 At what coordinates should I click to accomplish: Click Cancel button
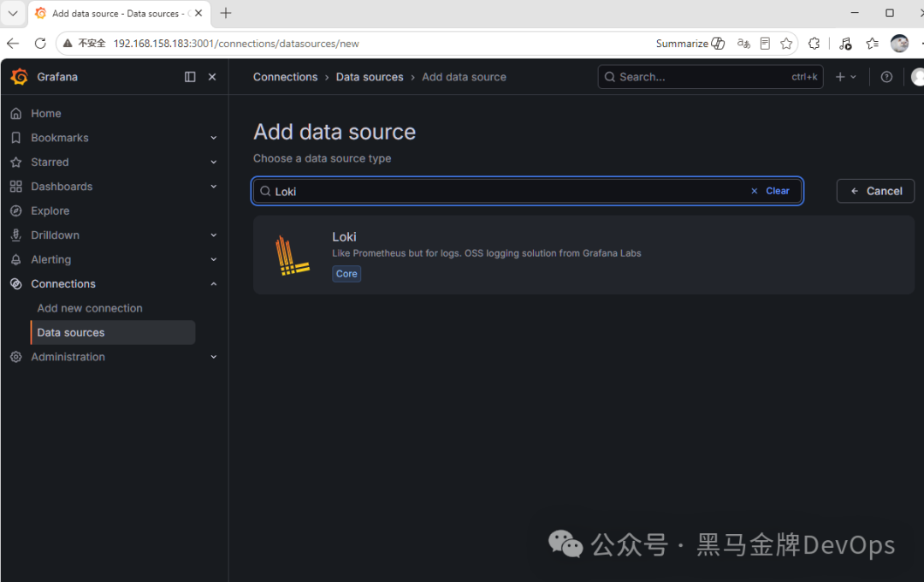tap(876, 191)
